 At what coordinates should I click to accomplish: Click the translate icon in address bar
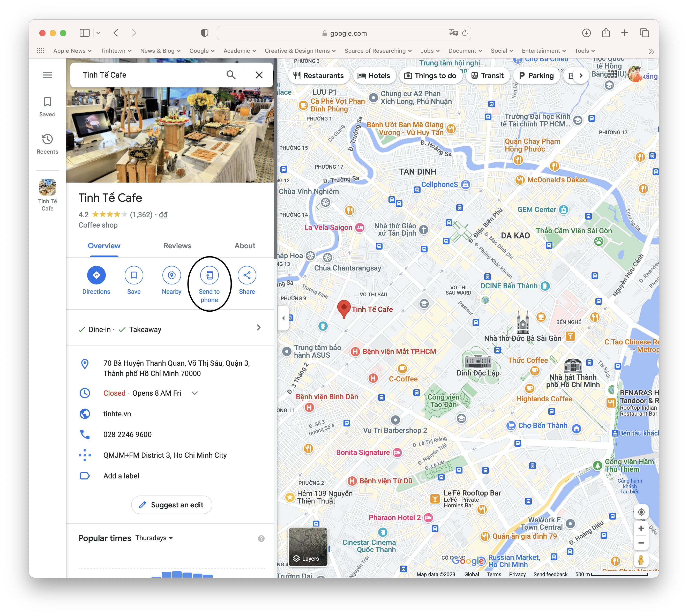[453, 33]
